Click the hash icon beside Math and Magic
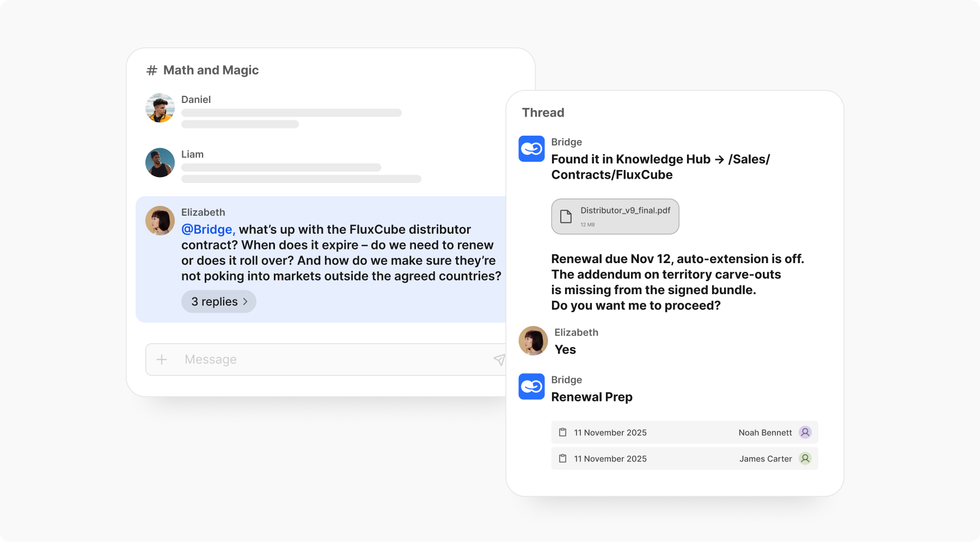The height and width of the screenshot is (542, 980). [x=152, y=70]
